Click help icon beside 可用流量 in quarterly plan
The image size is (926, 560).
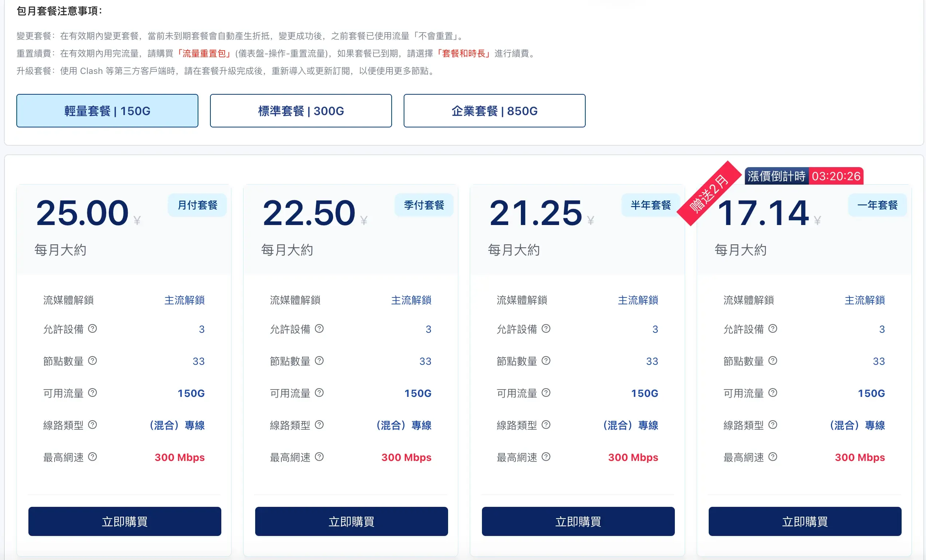pos(319,393)
